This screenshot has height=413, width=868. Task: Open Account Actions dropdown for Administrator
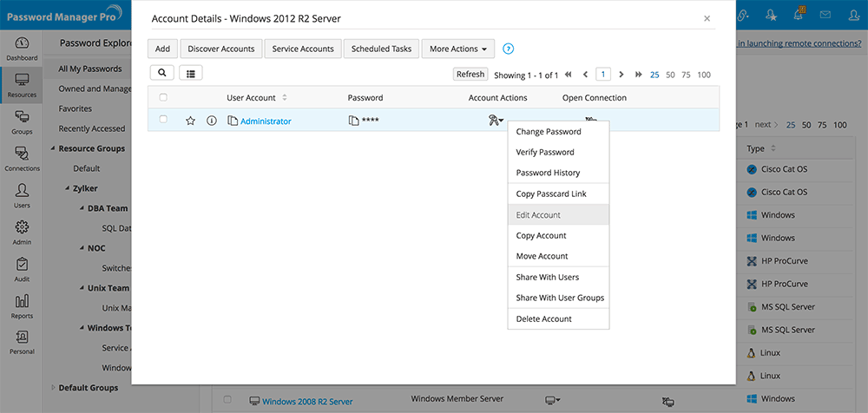[496, 120]
